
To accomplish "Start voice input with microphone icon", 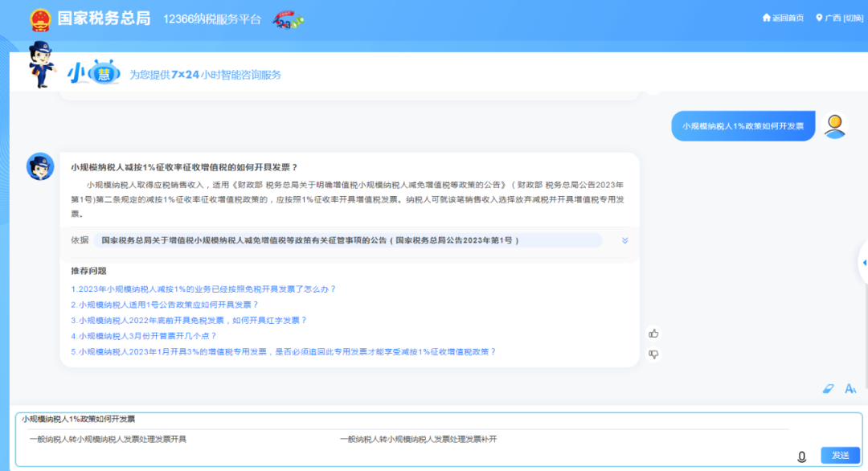I will point(801,457).
